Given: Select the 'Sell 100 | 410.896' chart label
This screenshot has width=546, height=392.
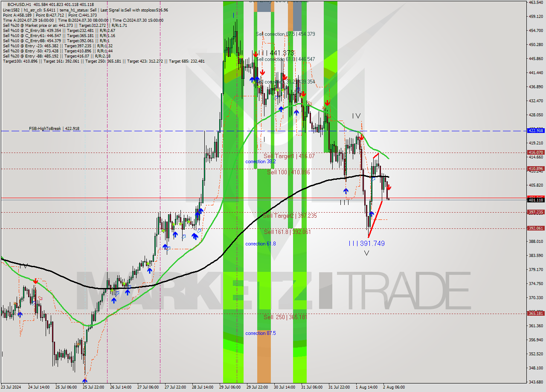Looking at the screenshot, I should click(x=288, y=172).
